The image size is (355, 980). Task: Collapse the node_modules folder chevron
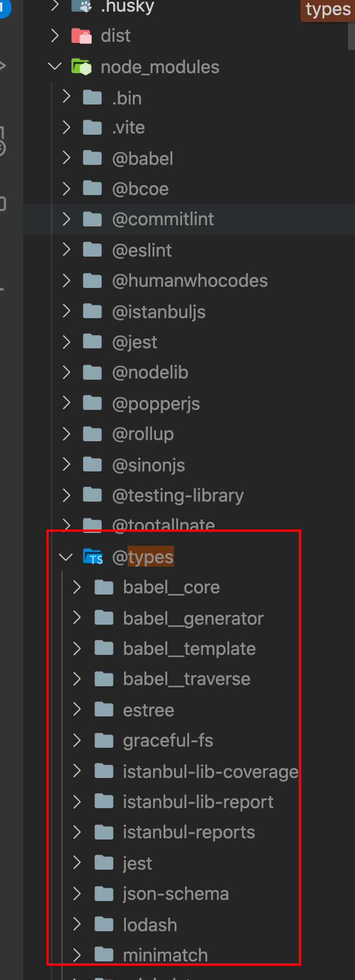click(55, 66)
